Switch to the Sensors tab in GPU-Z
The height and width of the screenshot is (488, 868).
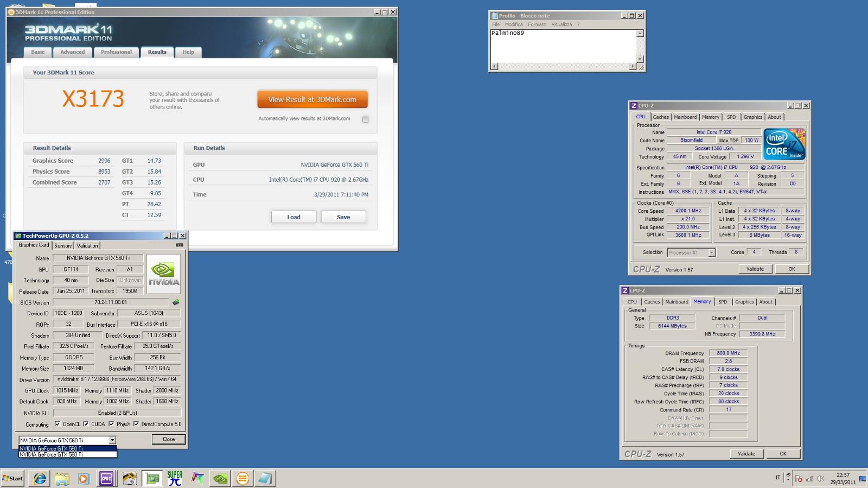[x=63, y=246]
